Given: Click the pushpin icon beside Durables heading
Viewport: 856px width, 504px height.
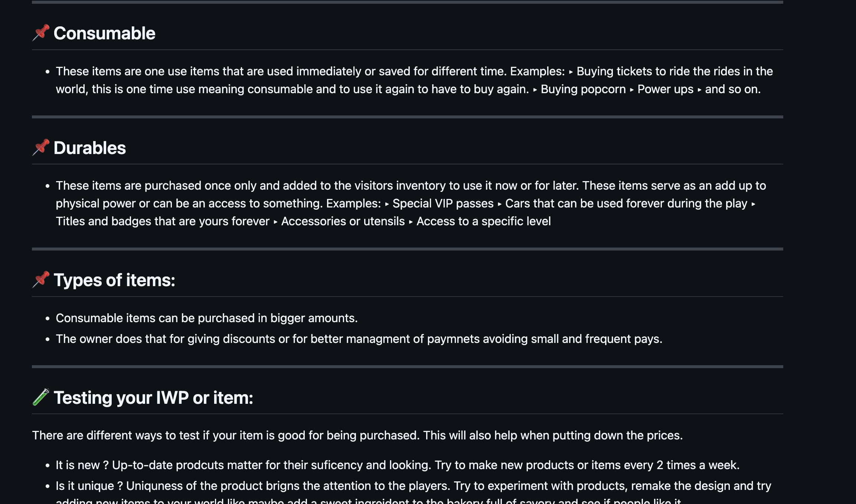Looking at the screenshot, I should 41,148.
